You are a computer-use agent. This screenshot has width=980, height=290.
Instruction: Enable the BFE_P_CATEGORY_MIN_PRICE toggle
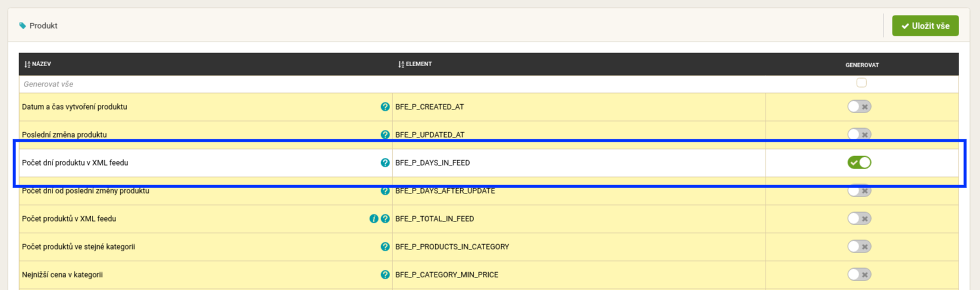pyautogui.click(x=859, y=275)
